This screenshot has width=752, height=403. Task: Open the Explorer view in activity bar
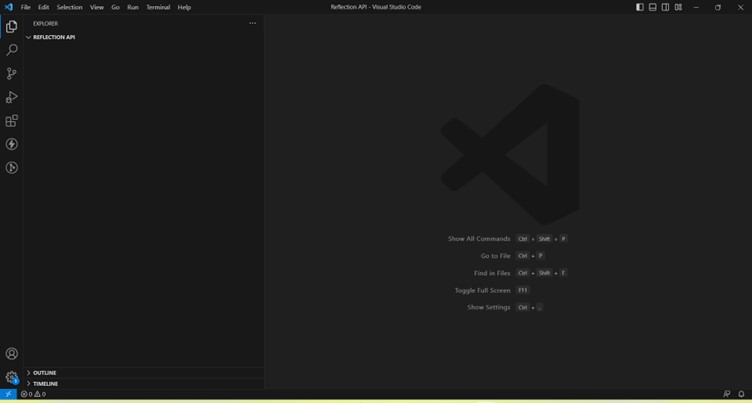pos(12,26)
